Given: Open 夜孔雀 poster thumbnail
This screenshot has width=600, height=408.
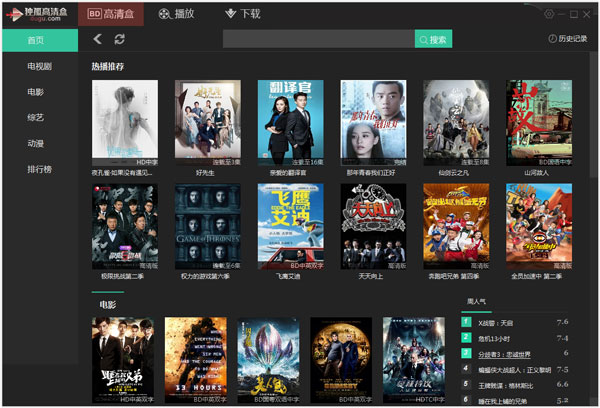Looking at the screenshot, I should (125, 123).
